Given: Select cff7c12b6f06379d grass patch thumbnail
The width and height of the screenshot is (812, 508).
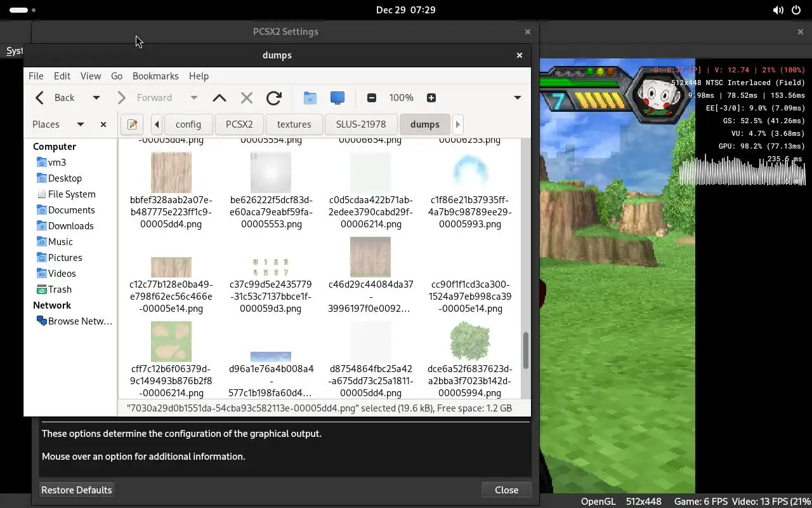Looking at the screenshot, I should point(171,342).
